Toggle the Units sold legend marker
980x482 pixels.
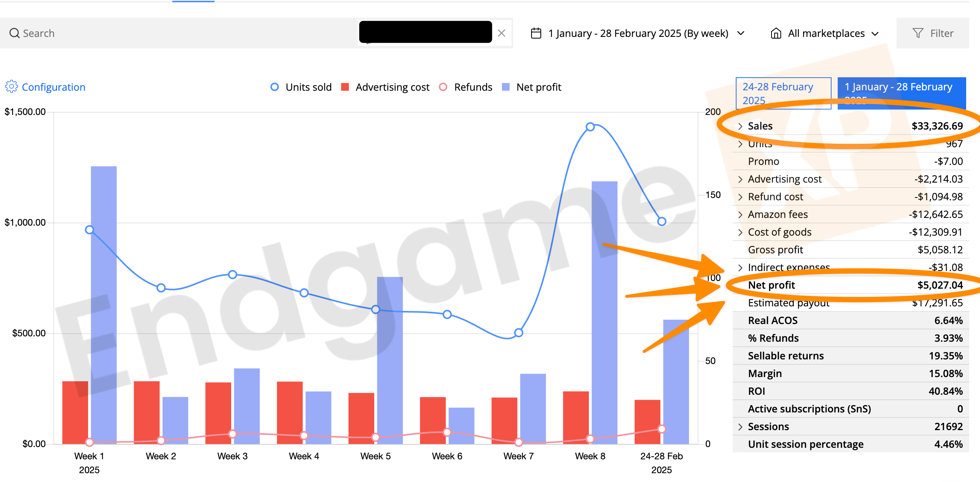(275, 87)
